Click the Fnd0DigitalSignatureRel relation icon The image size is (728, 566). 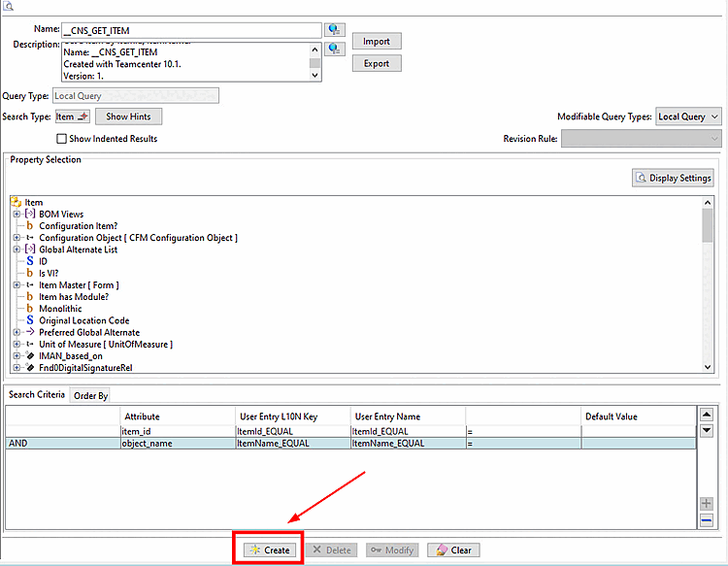pyautogui.click(x=30, y=367)
